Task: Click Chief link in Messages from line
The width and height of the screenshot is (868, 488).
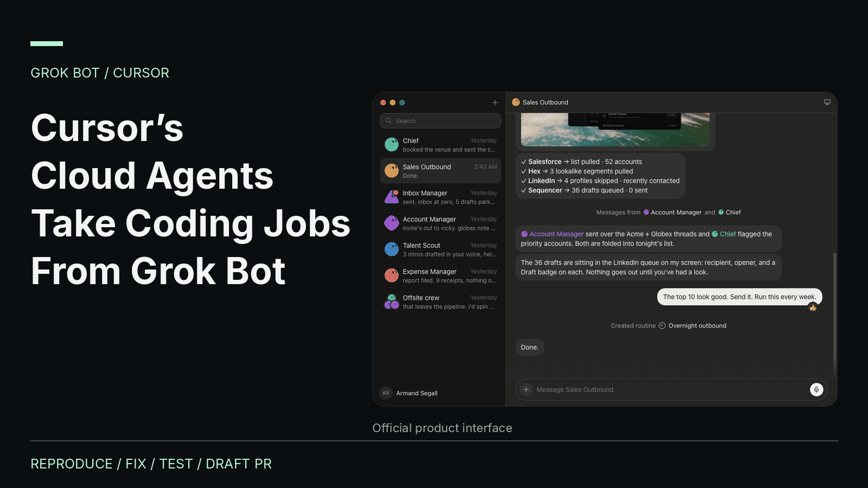Action: 729,213
